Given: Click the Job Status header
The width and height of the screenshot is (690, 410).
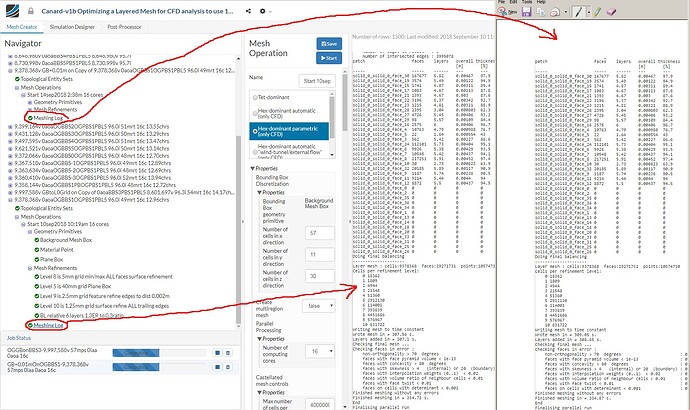Looking at the screenshot, I should (x=19, y=338).
